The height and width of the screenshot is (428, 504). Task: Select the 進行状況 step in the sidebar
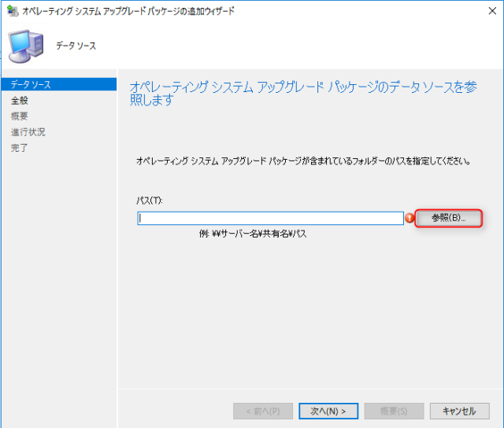pos(28,132)
